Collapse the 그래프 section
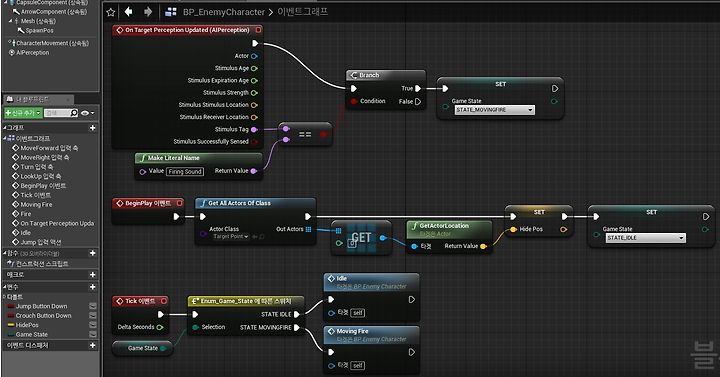The width and height of the screenshot is (720, 377). [5, 128]
